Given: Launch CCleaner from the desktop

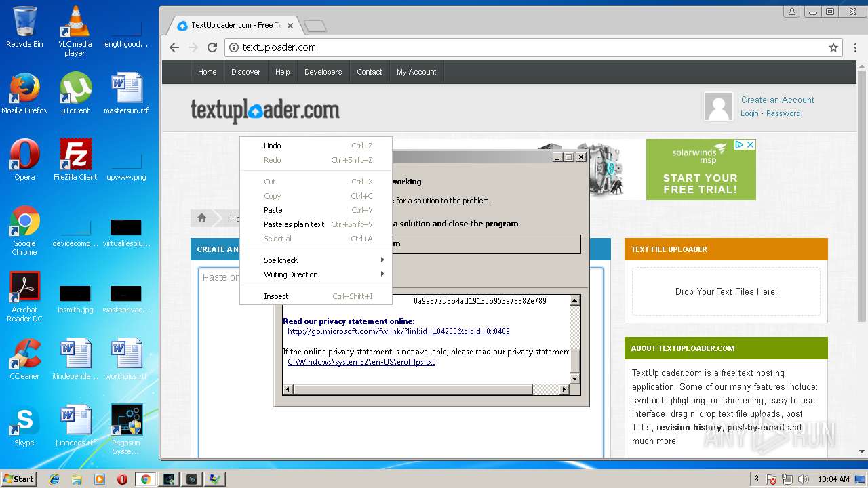Looking at the screenshot, I should click(x=24, y=359).
